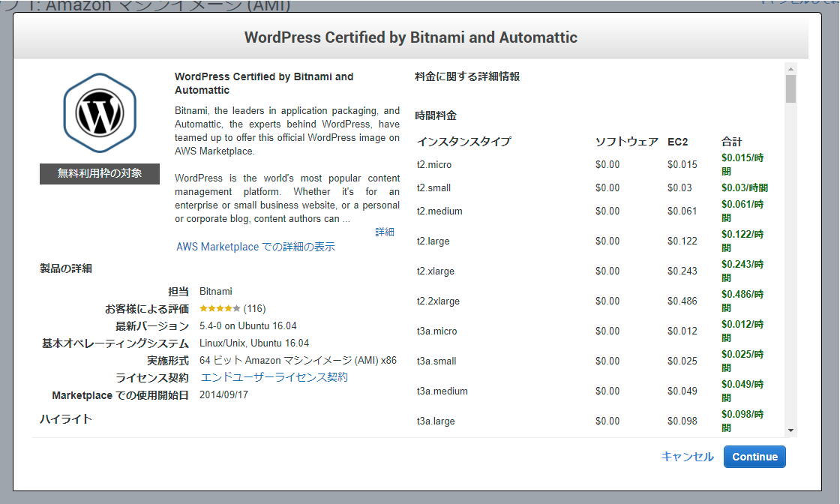Click the EC2 column header
Viewport: 840px width, 504px height.
coord(677,142)
